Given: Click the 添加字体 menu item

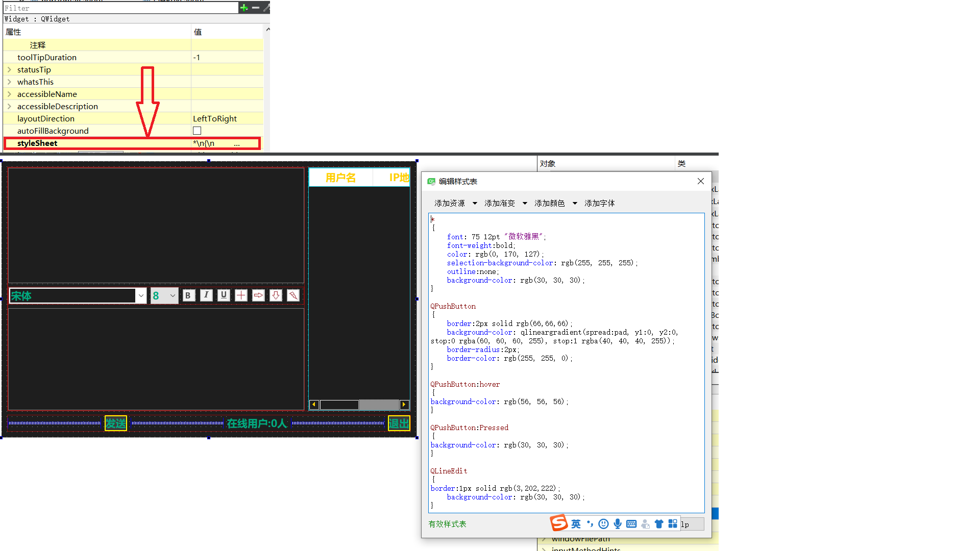Looking at the screenshot, I should click(x=599, y=204).
